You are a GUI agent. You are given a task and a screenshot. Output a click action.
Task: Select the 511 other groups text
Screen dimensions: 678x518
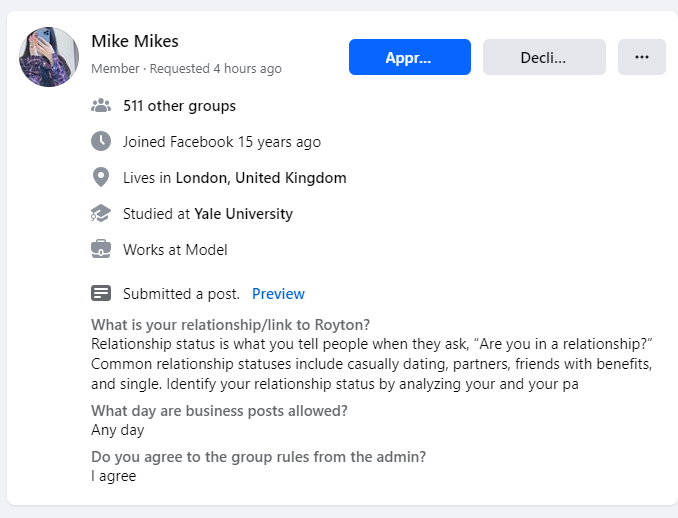179,106
